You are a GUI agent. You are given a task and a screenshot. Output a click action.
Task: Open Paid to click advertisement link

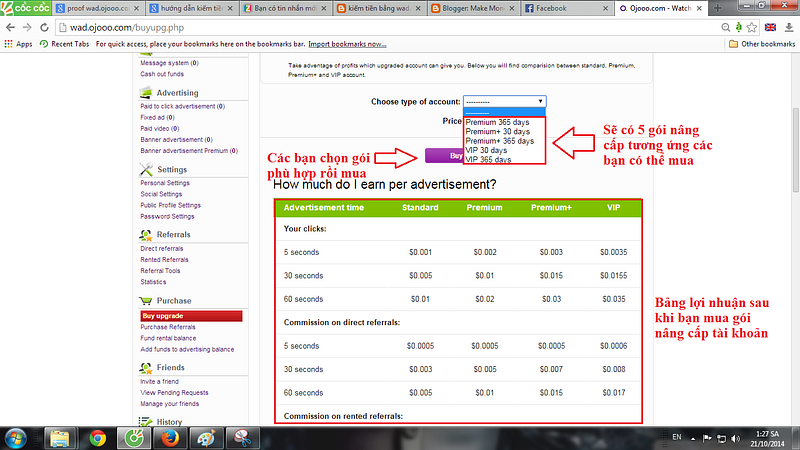(183, 107)
